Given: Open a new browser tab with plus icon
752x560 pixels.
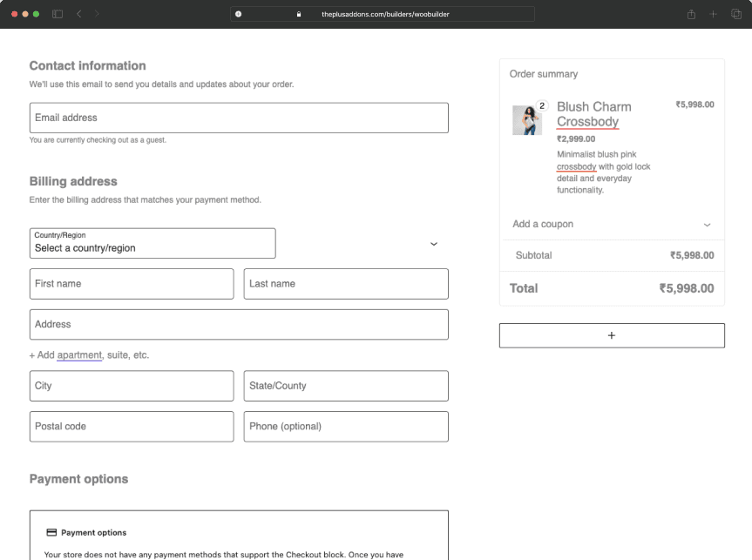Looking at the screenshot, I should coord(713,14).
